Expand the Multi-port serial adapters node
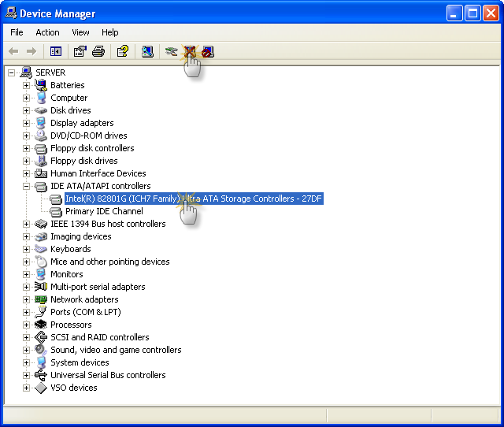Screen dimensions: 504x427 (26, 287)
